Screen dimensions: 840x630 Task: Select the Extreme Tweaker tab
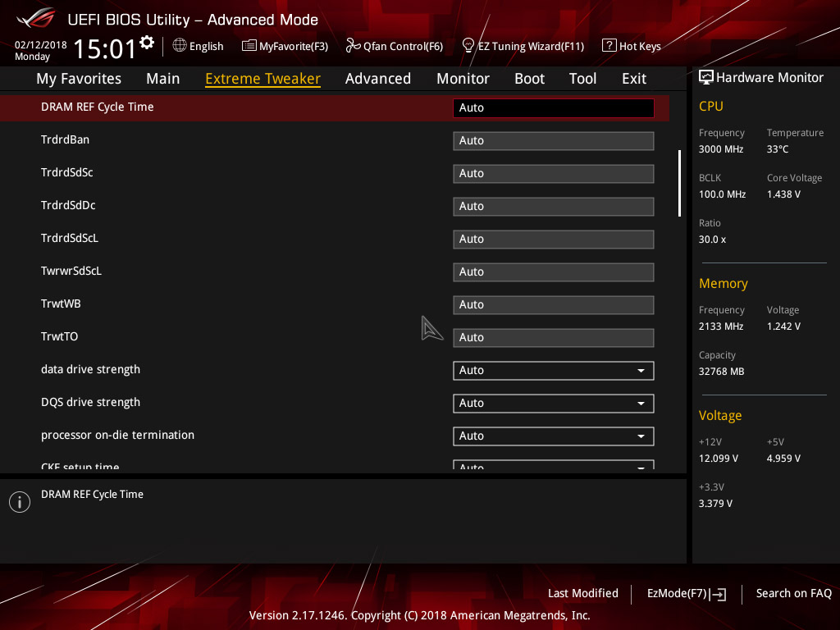[263, 79]
